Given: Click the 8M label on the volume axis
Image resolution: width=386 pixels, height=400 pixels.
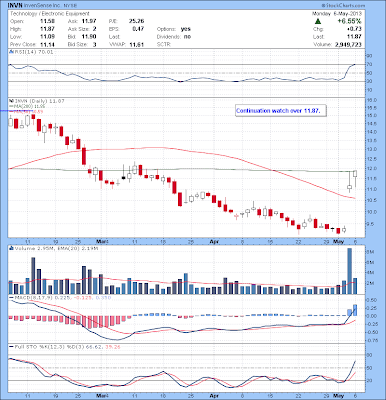Looking at the screenshot, I should [371, 251].
